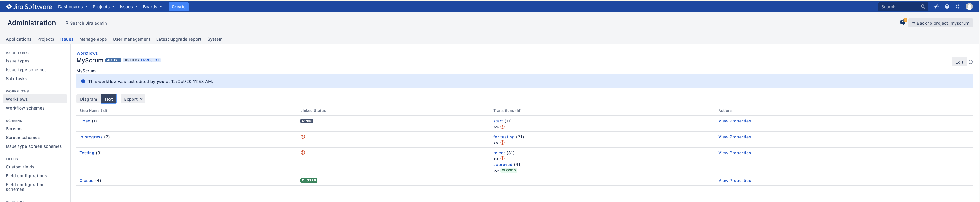Click the USED BY 1 PROJECT badge
Image resolution: width=980 pixels, height=202 pixels.
142,60
